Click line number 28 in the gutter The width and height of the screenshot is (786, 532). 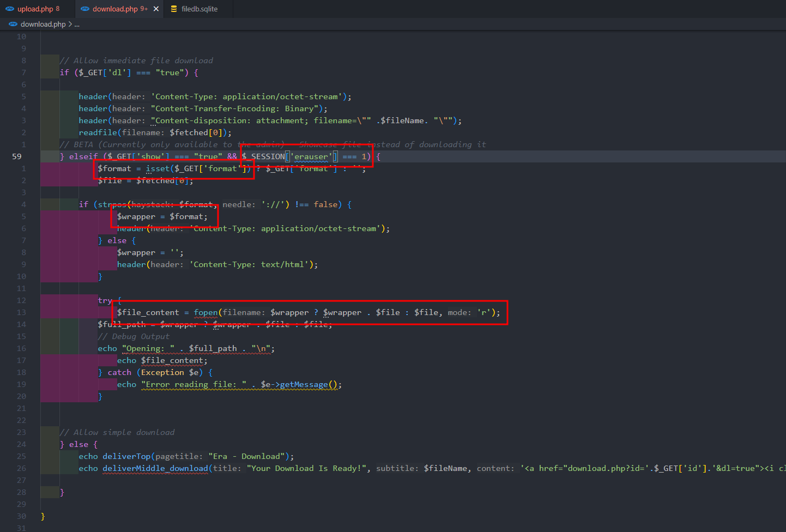click(21, 492)
